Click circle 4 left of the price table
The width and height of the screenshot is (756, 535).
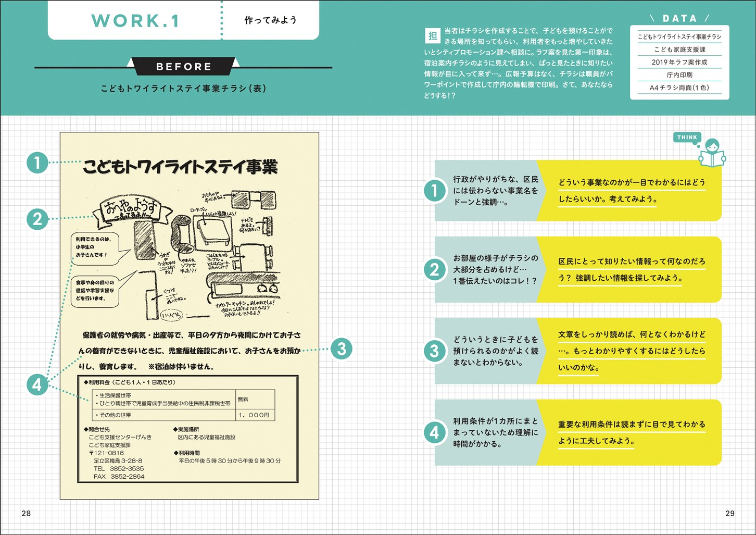click(37, 385)
